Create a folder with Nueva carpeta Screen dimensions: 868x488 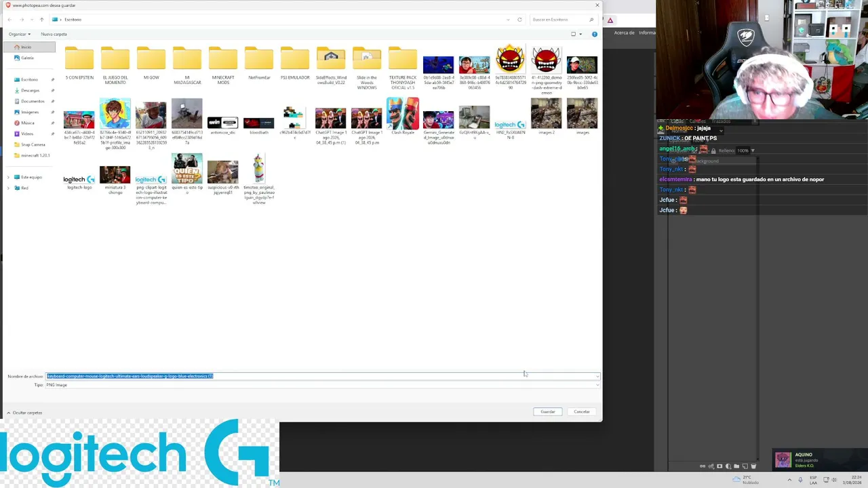pos(54,34)
